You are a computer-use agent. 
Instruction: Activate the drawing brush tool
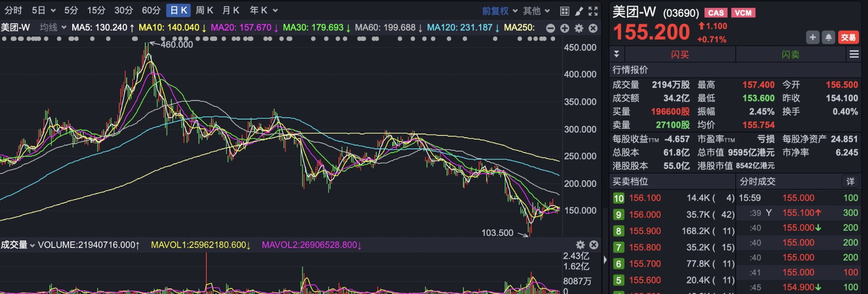click(x=579, y=11)
